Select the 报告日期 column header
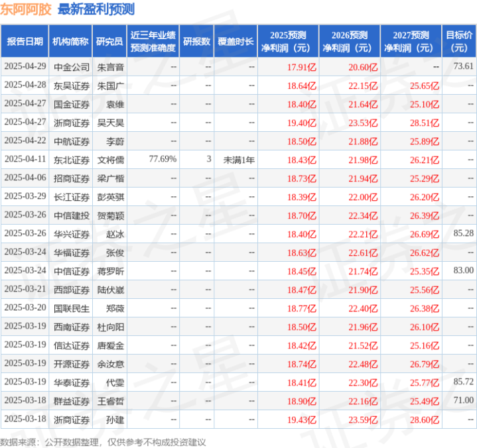Viewport: 477px width, 448px height. click(25, 41)
